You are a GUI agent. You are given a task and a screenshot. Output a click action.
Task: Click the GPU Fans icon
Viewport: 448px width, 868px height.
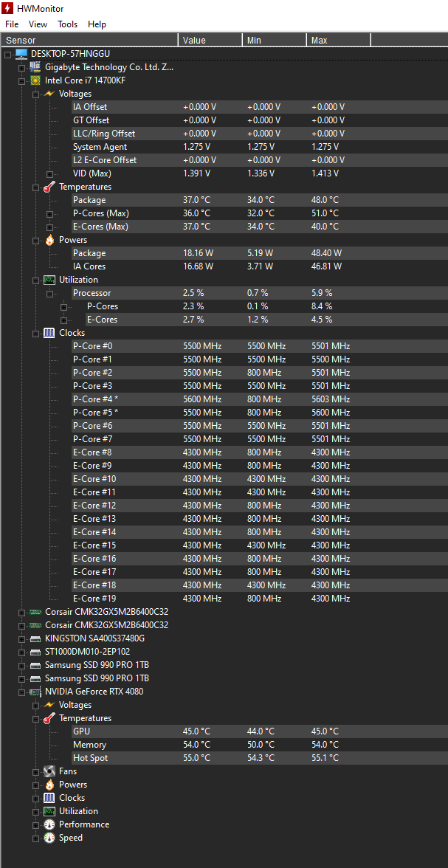49,771
